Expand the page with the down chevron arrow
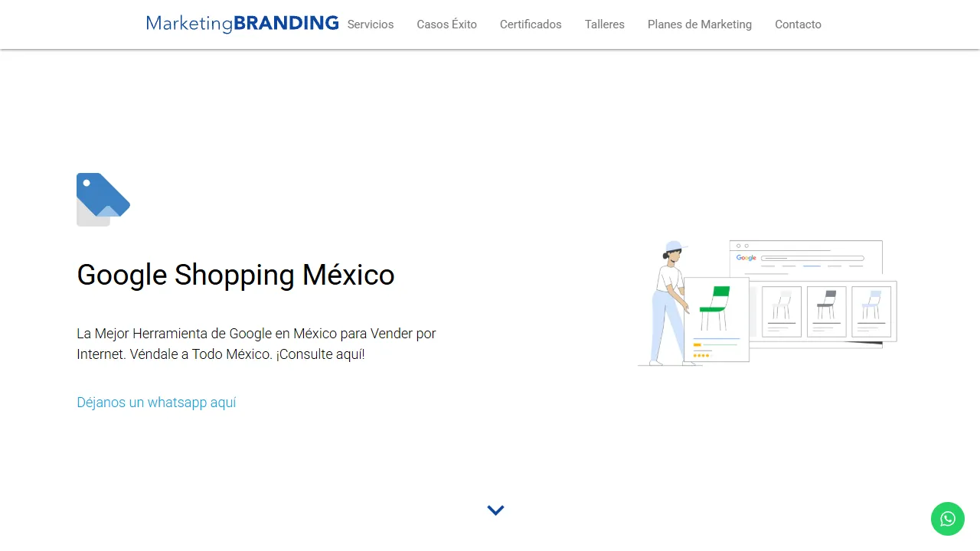 click(495, 510)
